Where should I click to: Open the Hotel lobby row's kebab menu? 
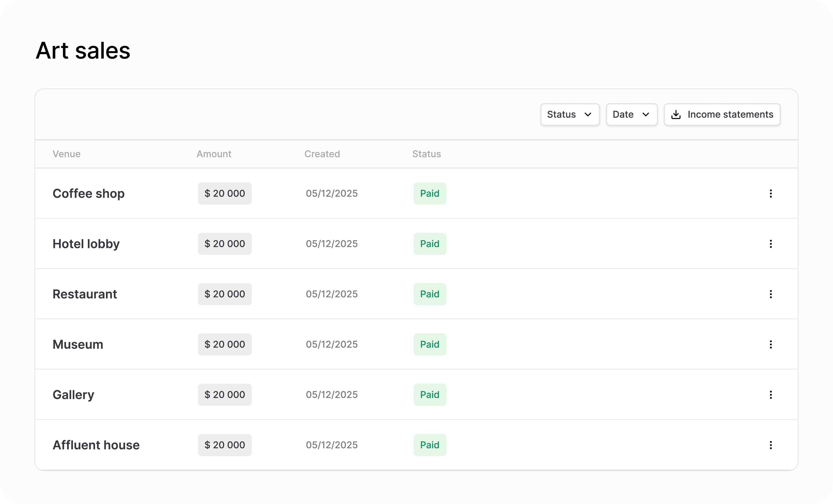[x=770, y=244]
